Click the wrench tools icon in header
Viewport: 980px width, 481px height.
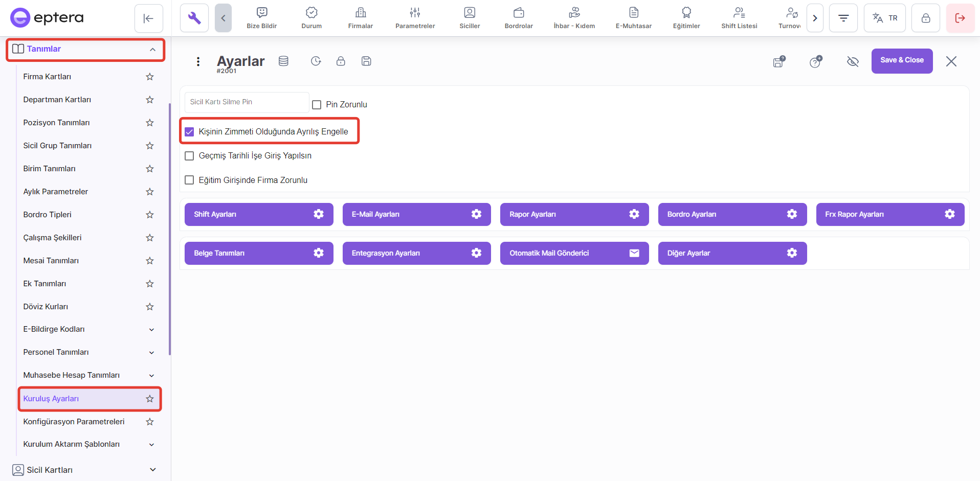tap(194, 18)
